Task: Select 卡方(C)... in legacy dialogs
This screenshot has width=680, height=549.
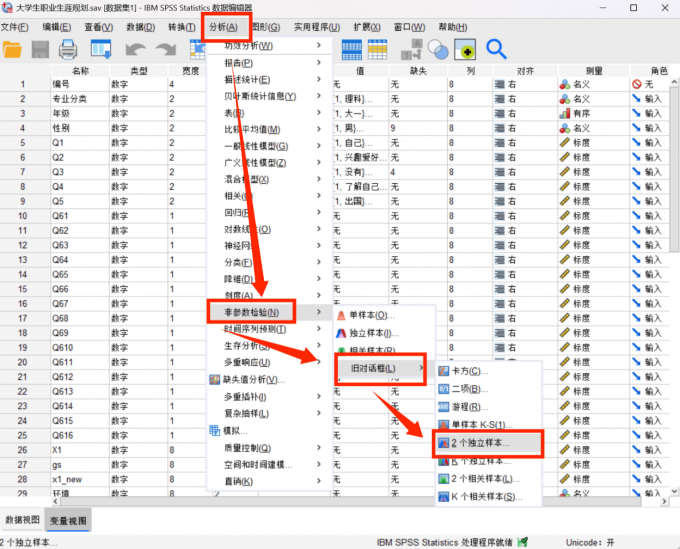Action: 488,371
